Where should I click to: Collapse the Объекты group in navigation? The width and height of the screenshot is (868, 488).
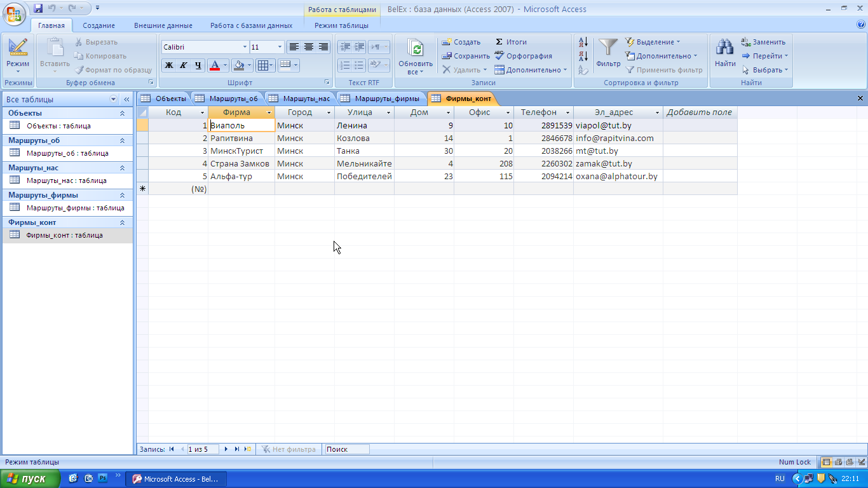tap(123, 113)
